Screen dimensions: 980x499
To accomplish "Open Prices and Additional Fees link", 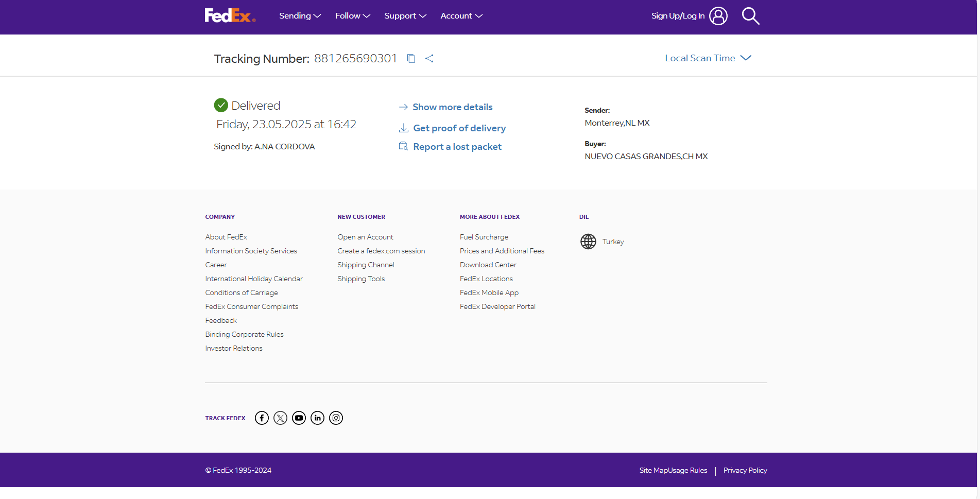I will tap(502, 251).
